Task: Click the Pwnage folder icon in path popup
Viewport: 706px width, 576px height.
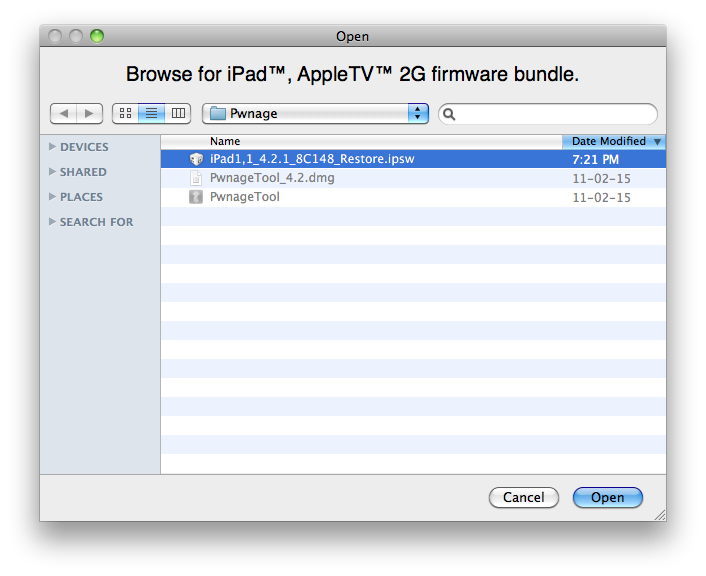Action: 218,113
